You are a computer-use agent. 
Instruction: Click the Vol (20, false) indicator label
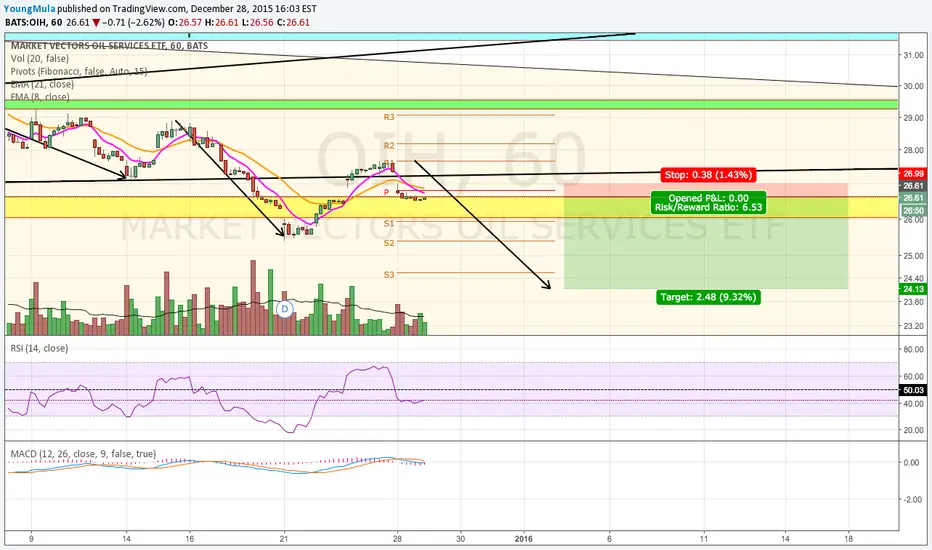pyautogui.click(x=39, y=58)
